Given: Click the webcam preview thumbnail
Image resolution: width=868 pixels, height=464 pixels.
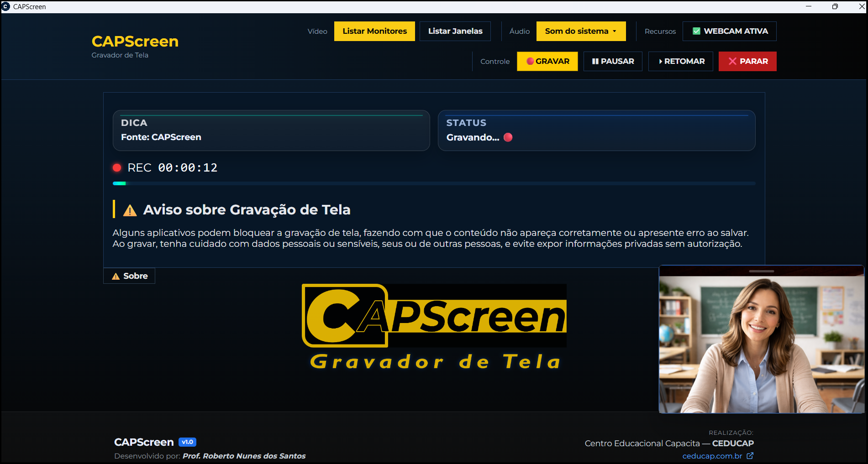Looking at the screenshot, I should (762, 340).
